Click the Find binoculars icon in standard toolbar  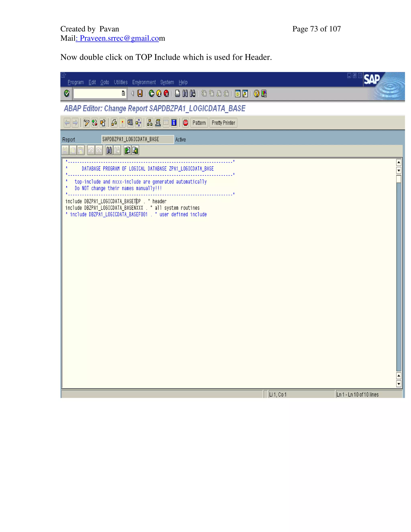coord(185,94)
